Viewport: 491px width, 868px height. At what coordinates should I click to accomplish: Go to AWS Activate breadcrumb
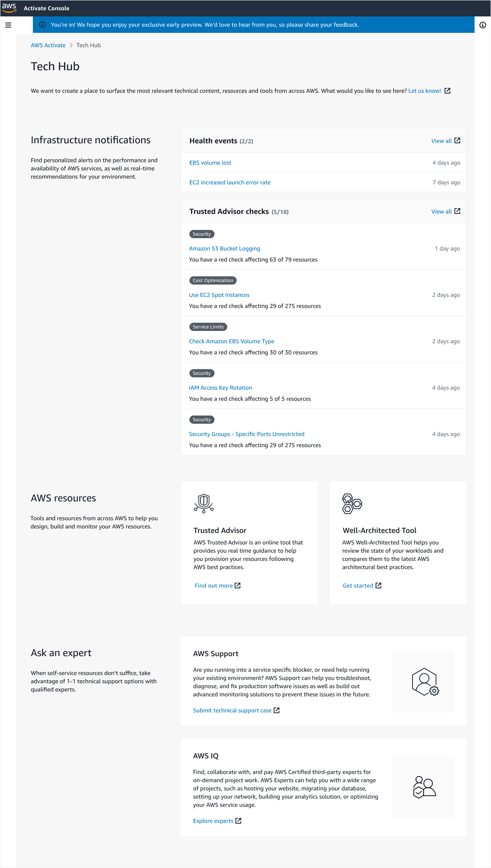[x=48, y=45]
